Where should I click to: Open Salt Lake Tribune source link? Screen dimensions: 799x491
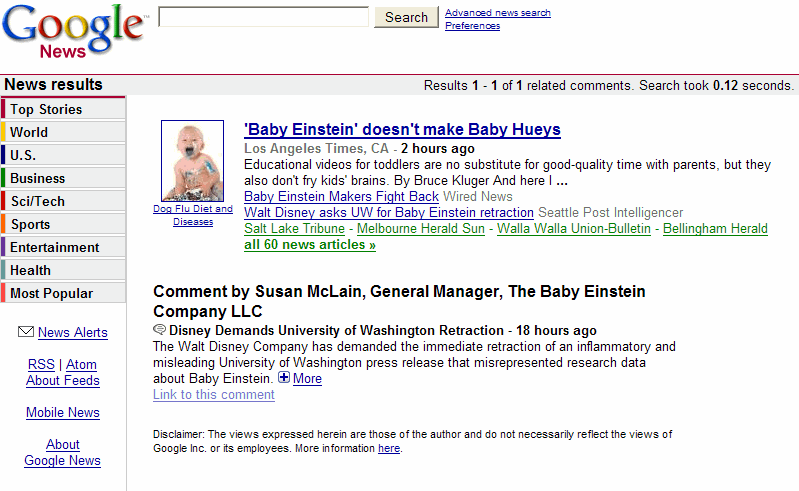tap(295, 229)
